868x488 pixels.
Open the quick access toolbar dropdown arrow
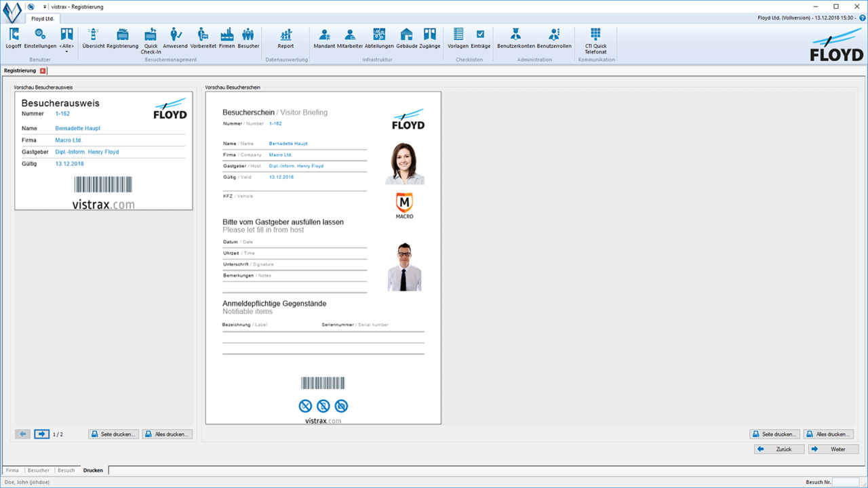pos(44,6)
